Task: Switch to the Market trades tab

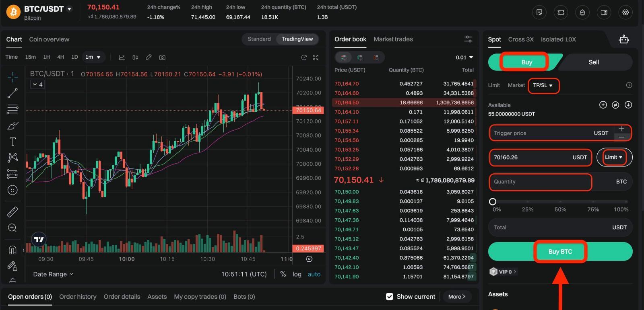Action: (x=393, y=39)
